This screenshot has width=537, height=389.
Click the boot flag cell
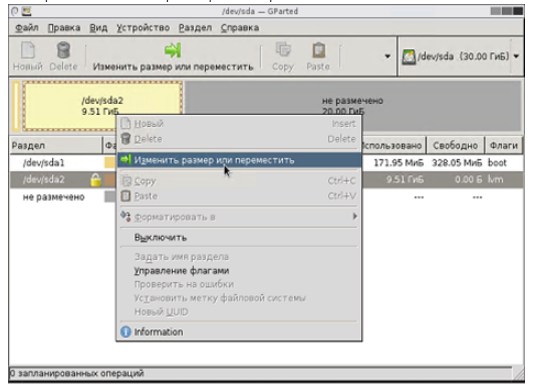click(497, 163)
